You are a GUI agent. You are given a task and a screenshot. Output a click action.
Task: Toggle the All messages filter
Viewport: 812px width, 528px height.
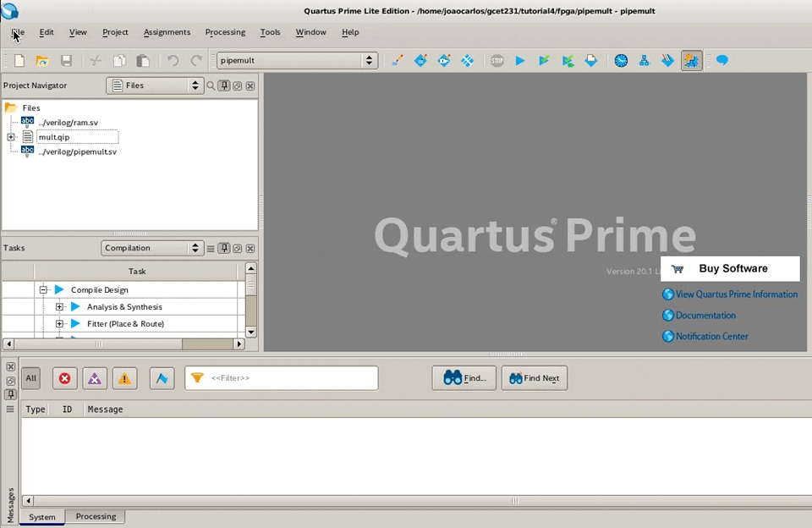tap(31, 378)
